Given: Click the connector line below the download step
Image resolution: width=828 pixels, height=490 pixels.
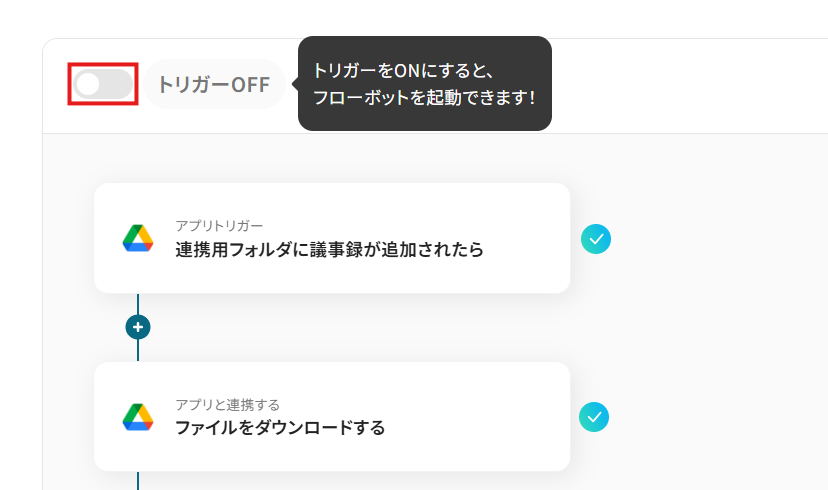Looking at the screenshot, I should click(138, 480).
